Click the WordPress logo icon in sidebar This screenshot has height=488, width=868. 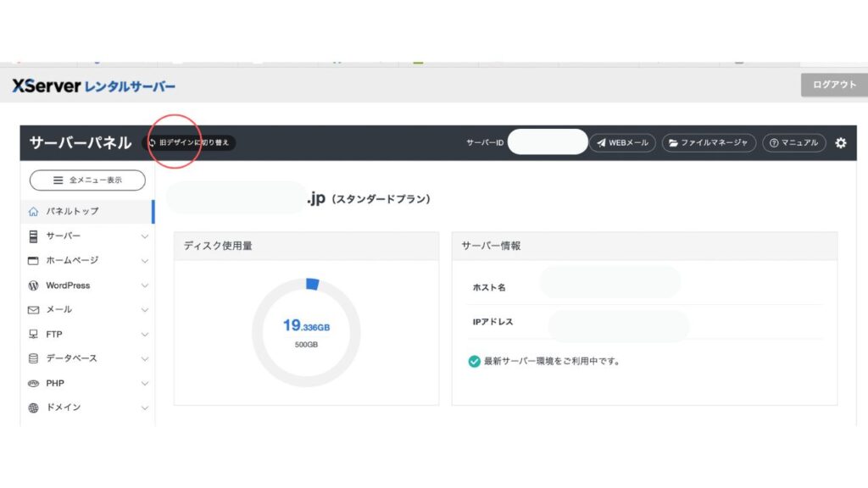point(34,286)
